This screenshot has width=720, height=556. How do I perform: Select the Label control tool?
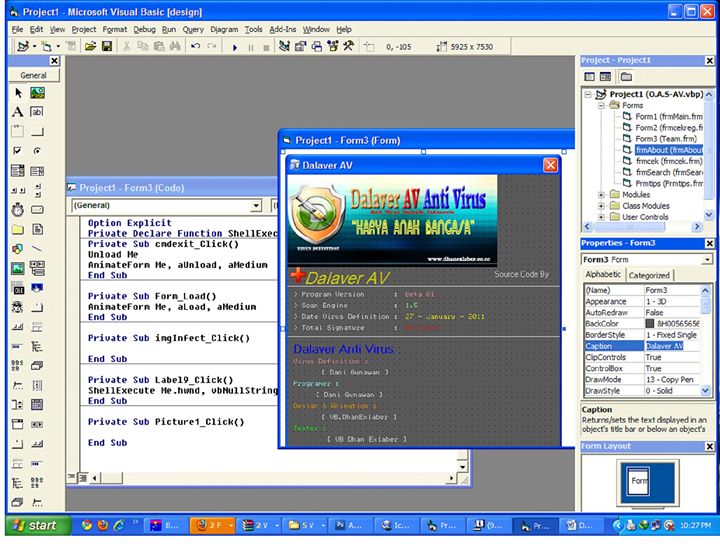[17, 112]
